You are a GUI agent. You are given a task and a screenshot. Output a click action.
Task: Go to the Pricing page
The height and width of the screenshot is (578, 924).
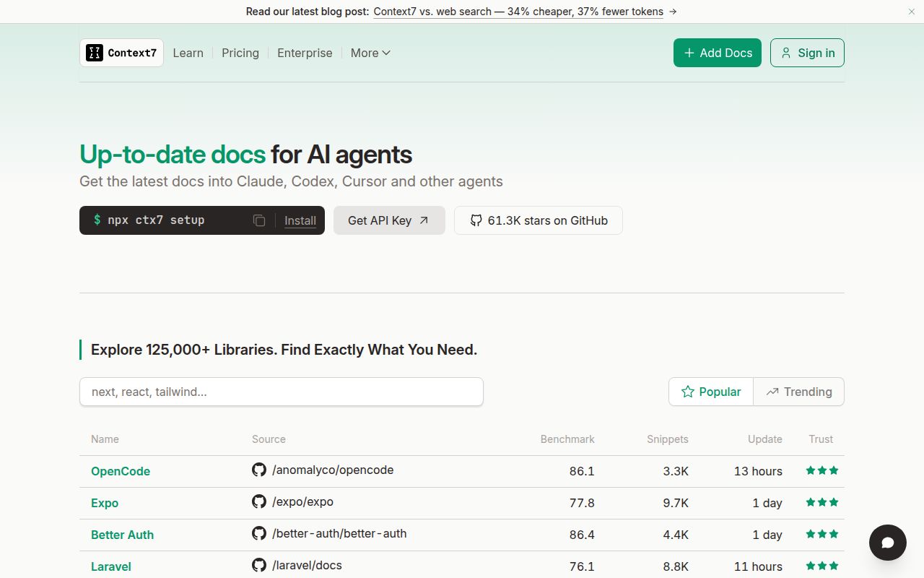pyautogui.click(x=240, y=53)
